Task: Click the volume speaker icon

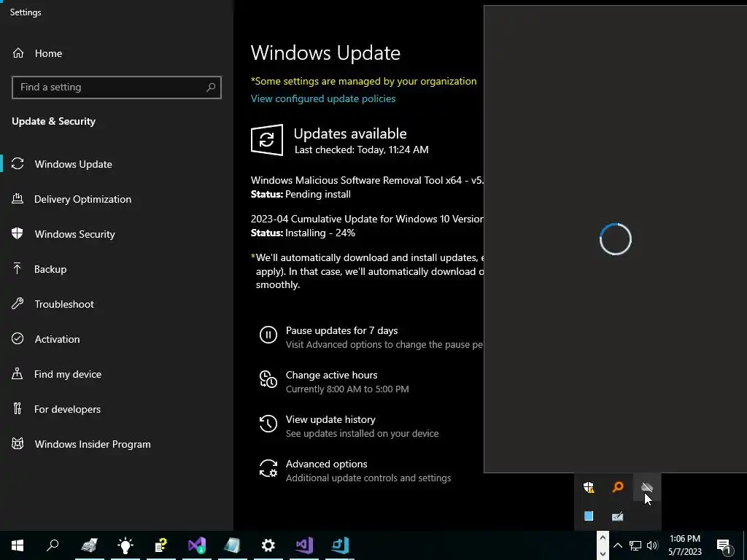Action: coord(652,545)
